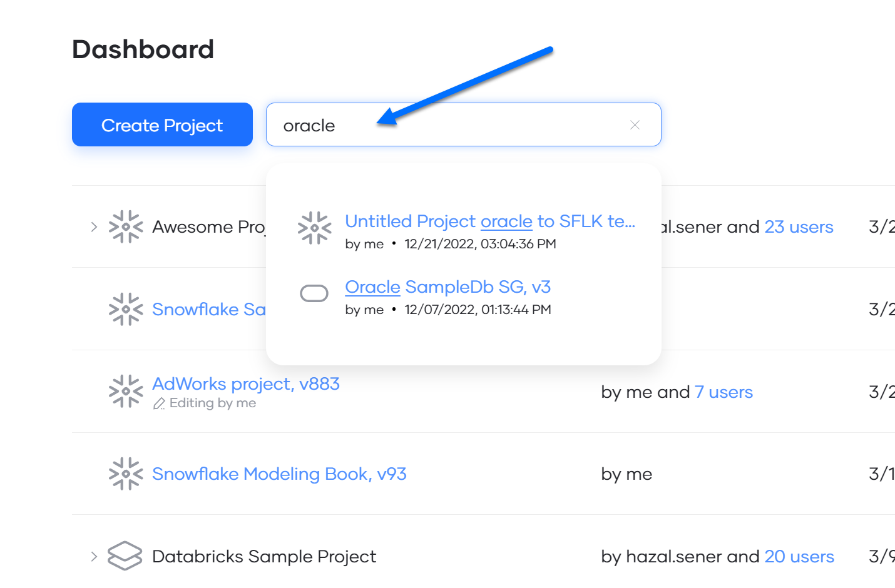This screenshot has width=895, height=588.
Task: Click the Create Project button
Action: pos(161,124)
